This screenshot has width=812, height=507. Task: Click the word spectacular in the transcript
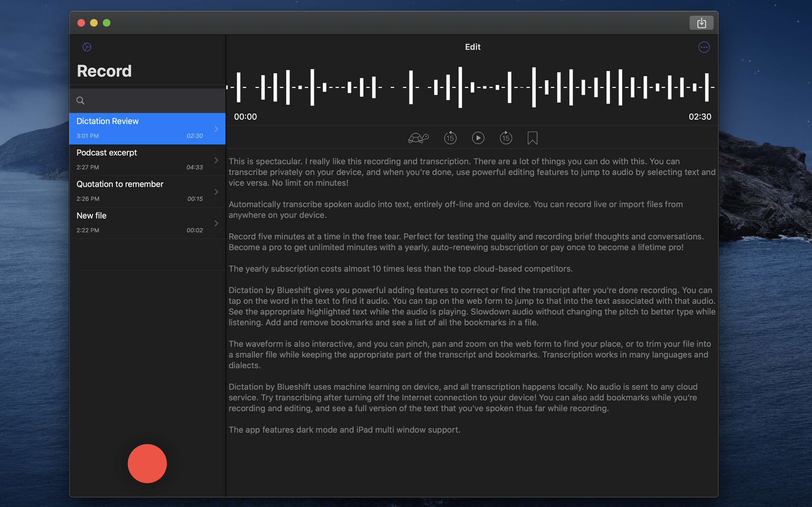(278, 161)
